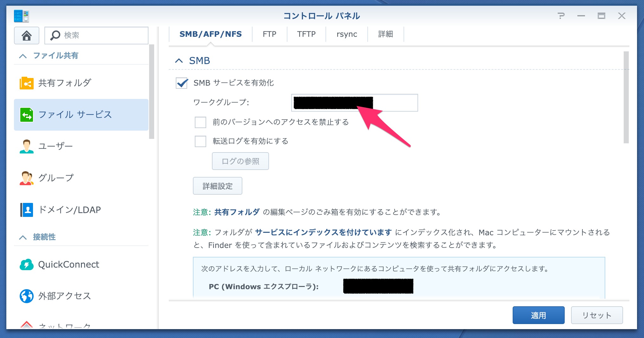Screen dimensions: 644x338
Task: Open 詳細設定 advanced settings
Action: tap(218, 186)
